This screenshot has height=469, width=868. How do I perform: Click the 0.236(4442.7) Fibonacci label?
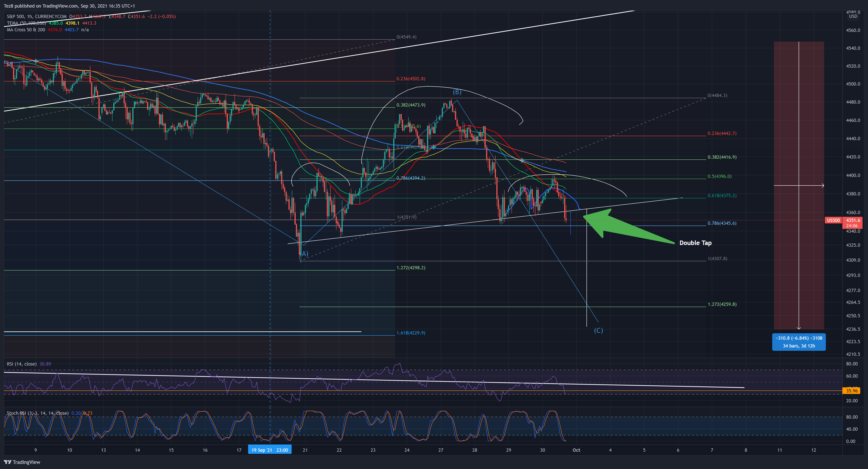point(722,133)
